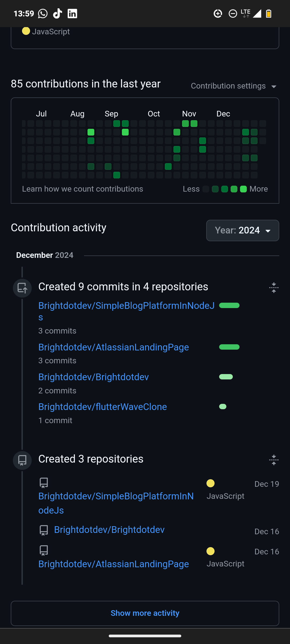
Task: Open the Contribution settings dropdown
Action: tap(233, 86)
